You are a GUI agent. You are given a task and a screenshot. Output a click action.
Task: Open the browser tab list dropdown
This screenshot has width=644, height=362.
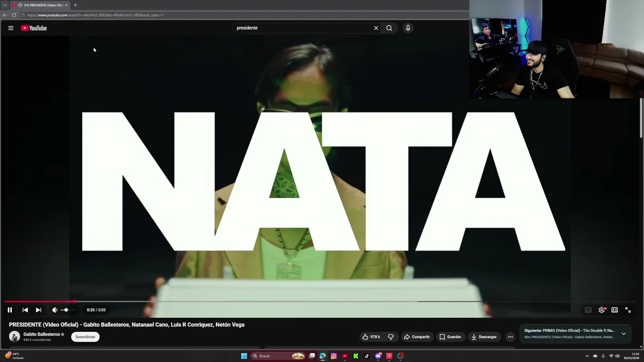coord(5,5)
